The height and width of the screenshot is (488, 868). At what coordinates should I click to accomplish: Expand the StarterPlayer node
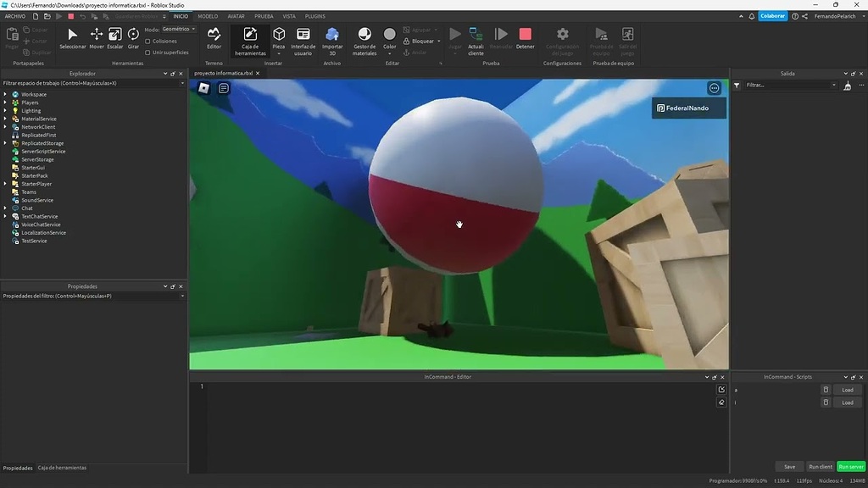click(6, 184)
